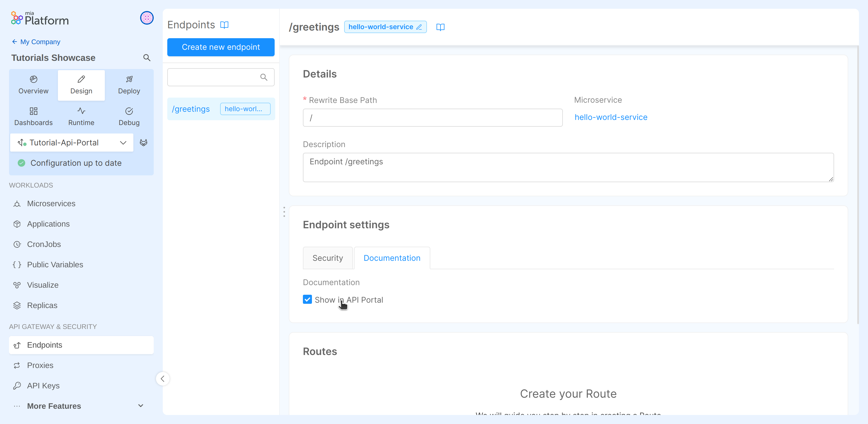The width and height of the screenshot is (868, 424).
Task: Collapse the endpoints list panel
Action: (163, 378)
